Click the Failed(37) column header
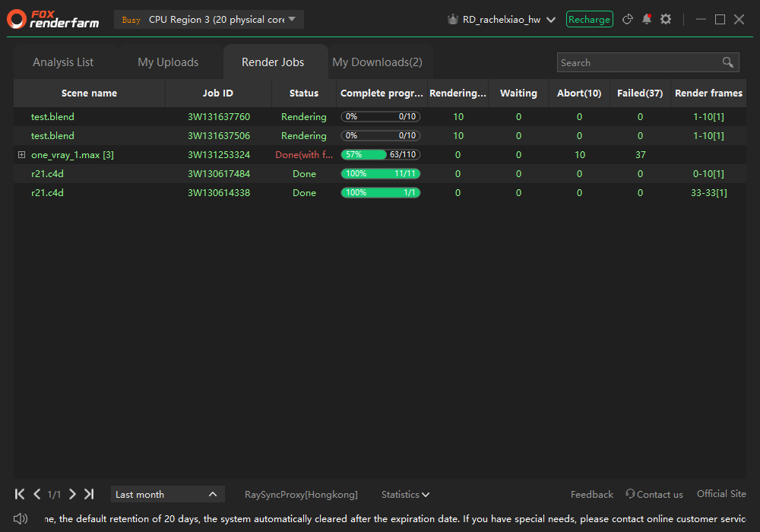Viewport: 760px width, 532px height. coord(640,93)
